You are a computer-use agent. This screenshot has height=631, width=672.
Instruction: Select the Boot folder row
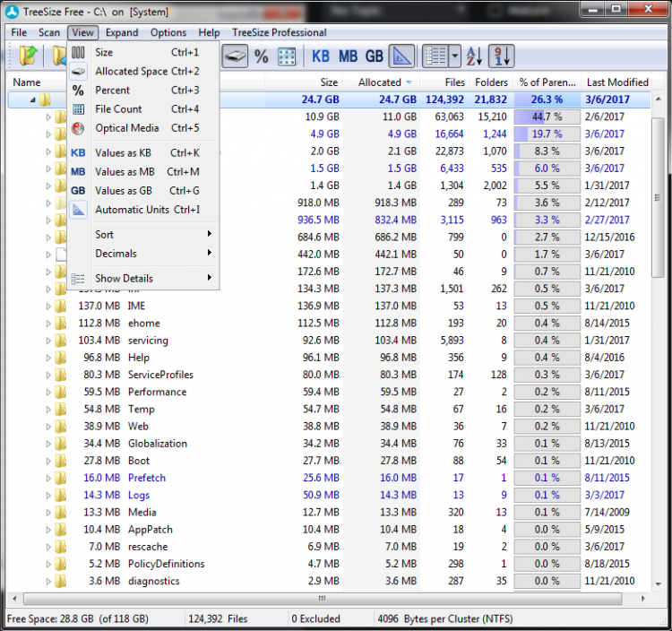329,461
